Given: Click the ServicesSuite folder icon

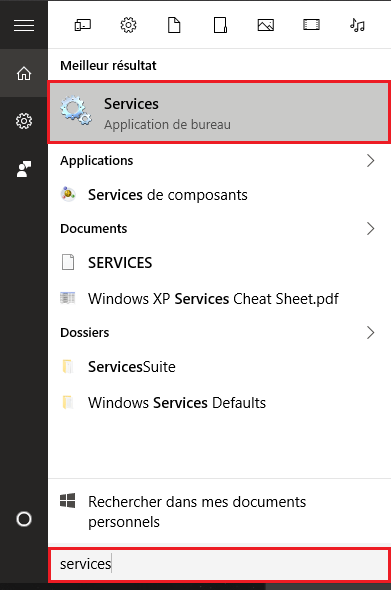Looking at the screenshot, I should point(68,366).
